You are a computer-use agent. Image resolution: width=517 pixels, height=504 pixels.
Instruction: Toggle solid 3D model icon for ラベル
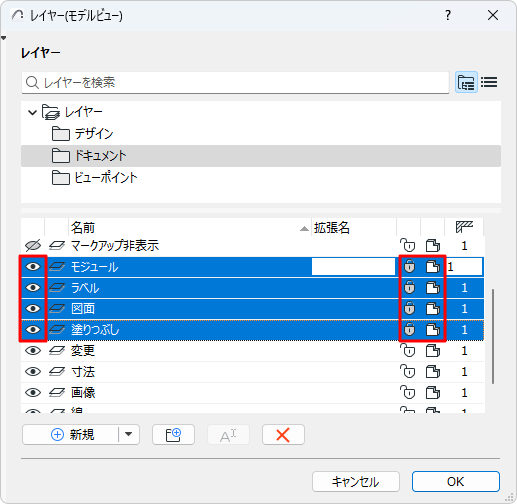click(433, 288)
